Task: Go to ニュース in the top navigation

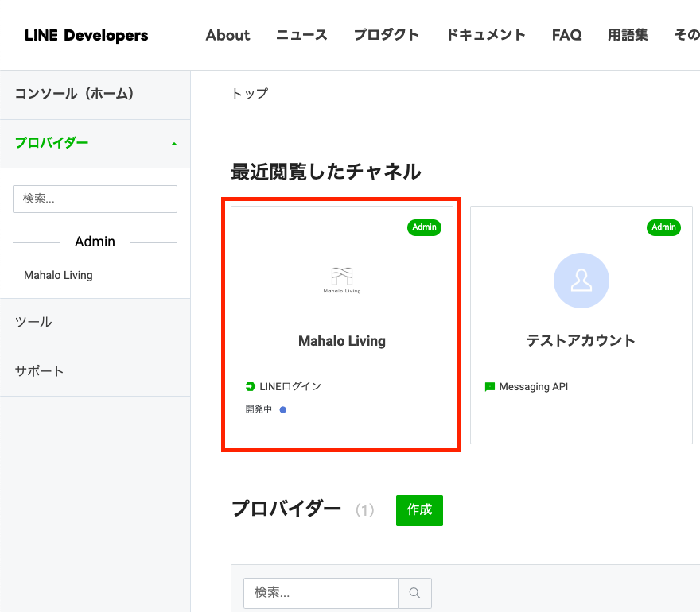Action: point(301,35)
